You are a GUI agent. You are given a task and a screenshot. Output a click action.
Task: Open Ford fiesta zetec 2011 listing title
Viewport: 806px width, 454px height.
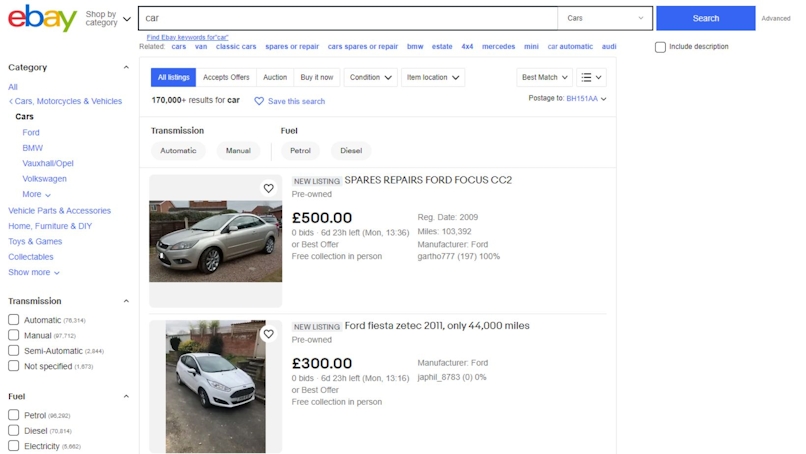[437, 325]
